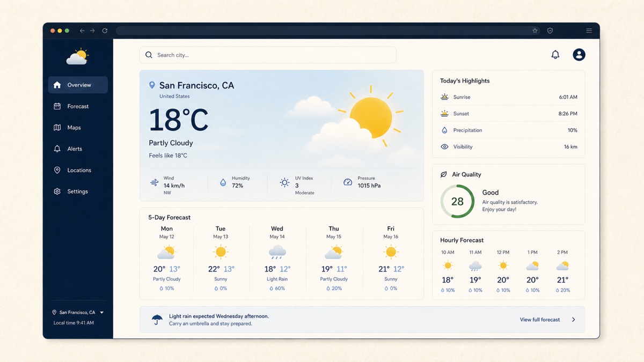
Task: Click Wednesday's light rain cloud icon
Action: pyautogui.click(x=277, y=252)
